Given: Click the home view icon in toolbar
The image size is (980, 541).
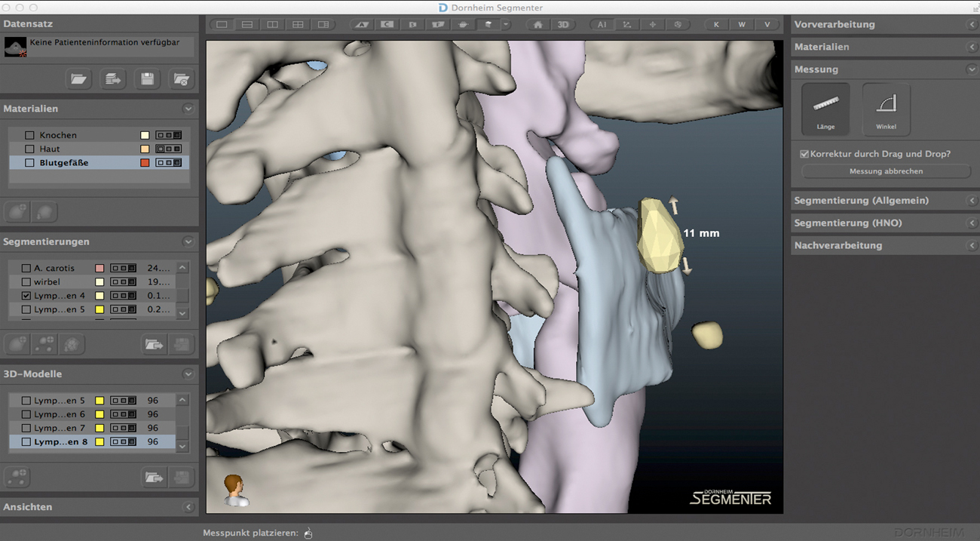Looking at the screenshot, I should tap(537, 25).
